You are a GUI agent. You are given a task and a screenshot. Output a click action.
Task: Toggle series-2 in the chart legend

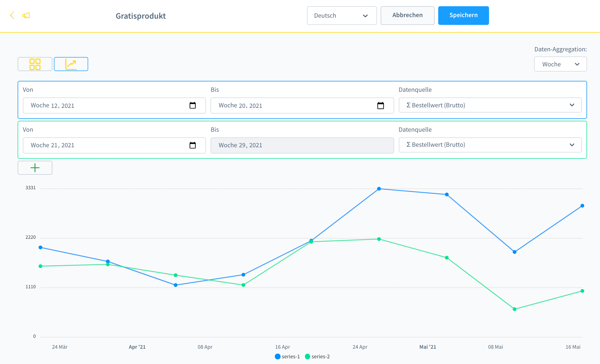[x=317, y=356]
